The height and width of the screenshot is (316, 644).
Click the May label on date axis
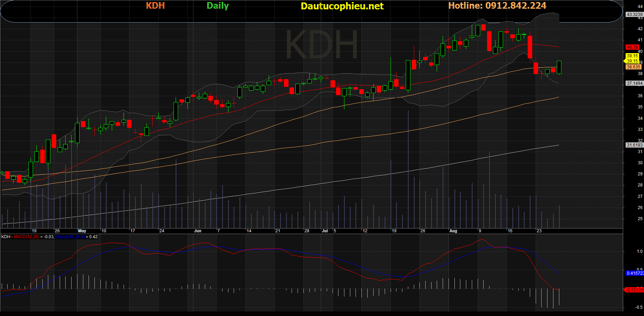pos(82,231)
